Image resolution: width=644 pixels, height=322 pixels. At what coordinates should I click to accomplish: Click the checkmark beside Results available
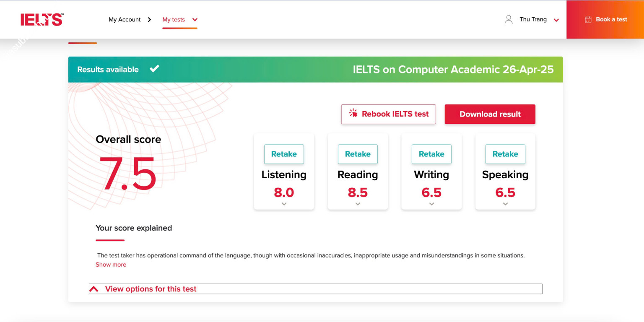tap(154, 68)
